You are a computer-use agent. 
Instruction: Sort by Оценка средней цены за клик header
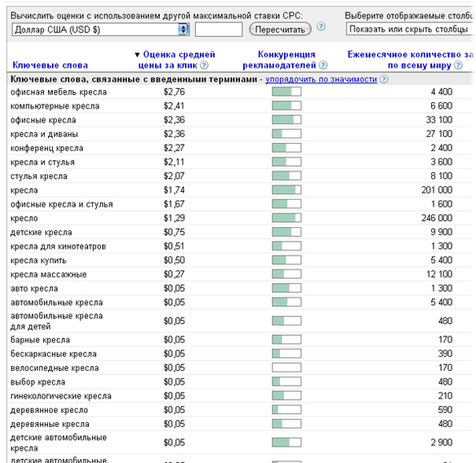click(x=176, y=60)
